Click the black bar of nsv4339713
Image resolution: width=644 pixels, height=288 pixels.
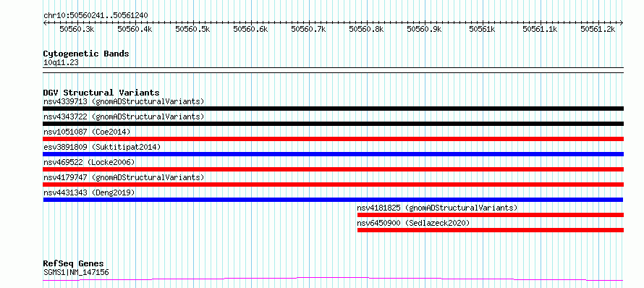[334, 109]
